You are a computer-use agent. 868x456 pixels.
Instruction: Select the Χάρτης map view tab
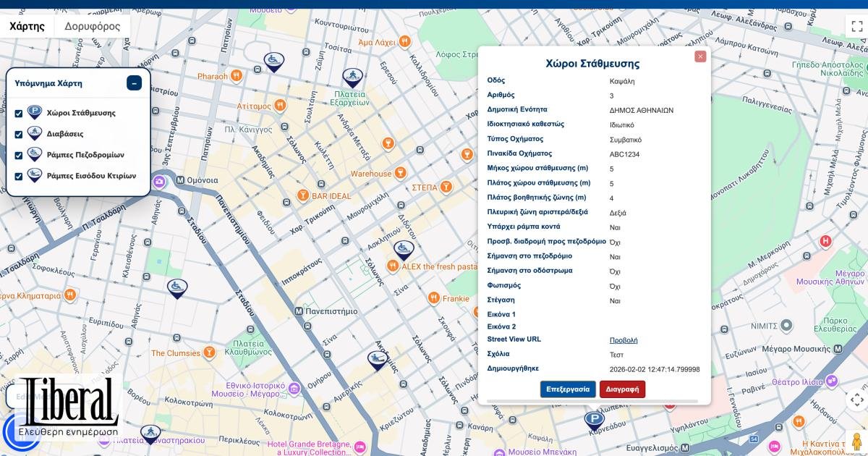coord(27,26)
